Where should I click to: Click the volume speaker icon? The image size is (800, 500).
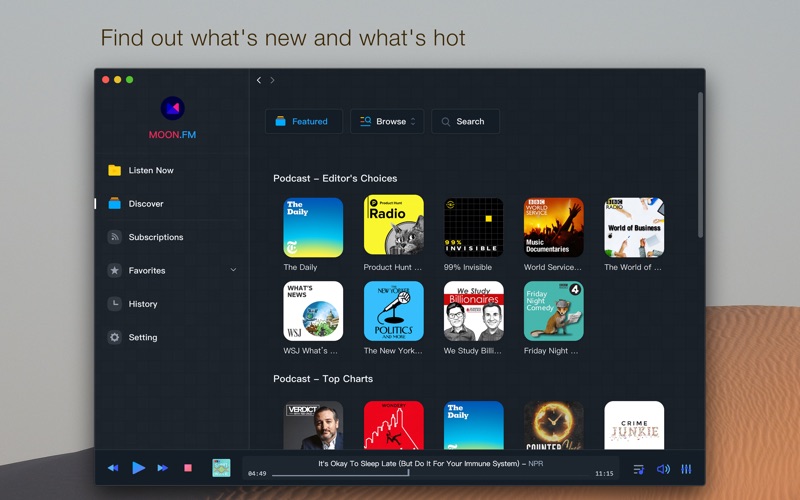coord(663,469)
